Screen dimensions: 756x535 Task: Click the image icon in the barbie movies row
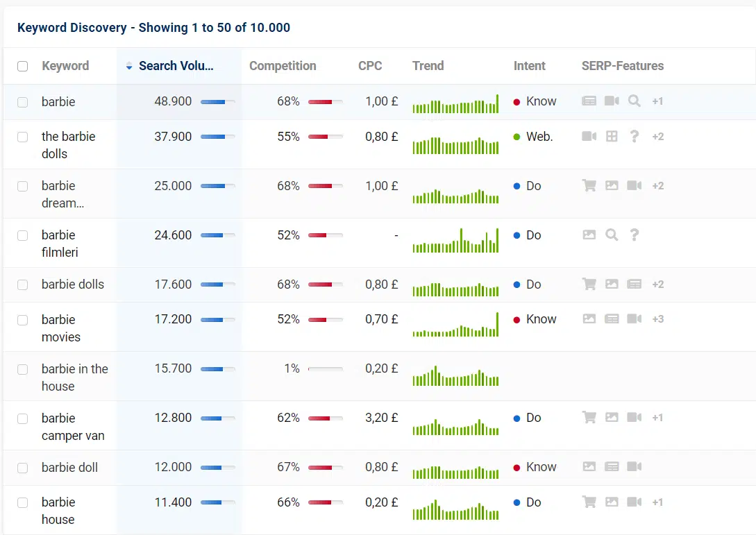[589, 319]
